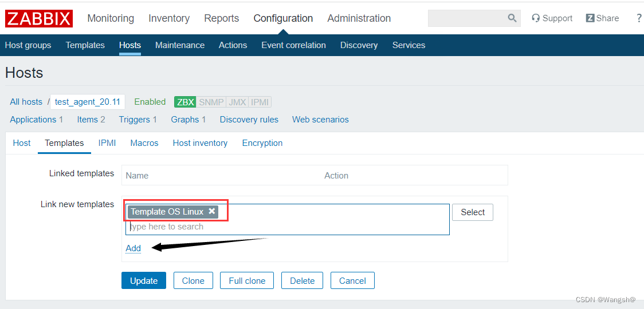The height and width of the screenshot is (309, 644).
Task: Click the Delete button
Action: pos(303,281)
